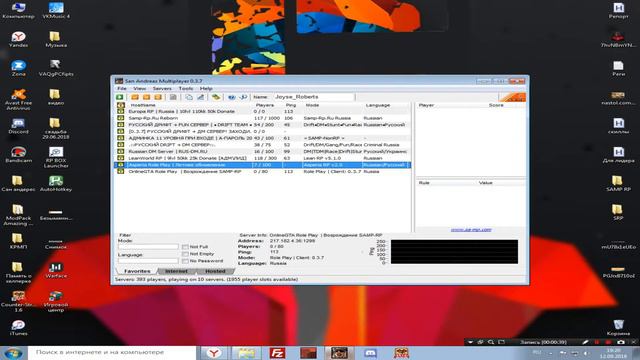640x360 pixels.
Task: Switch to the Hosted tab
Action: [x=215, y=271]
